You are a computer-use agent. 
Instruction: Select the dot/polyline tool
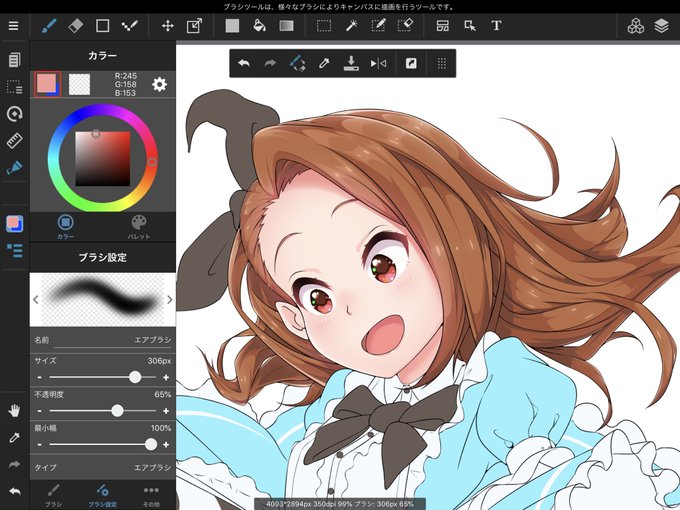(129, 26)
